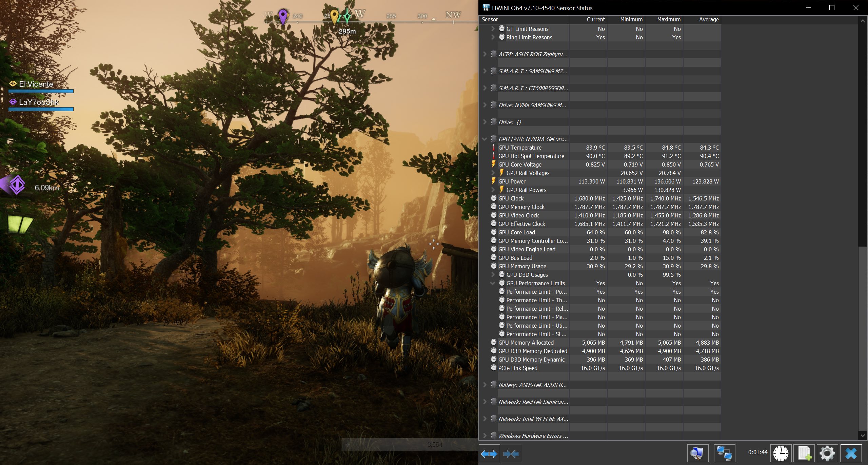868x465 pixels.
Task: Click the 6.09km quest distance label
Action: pyautogui.click(x=47, y=188)
